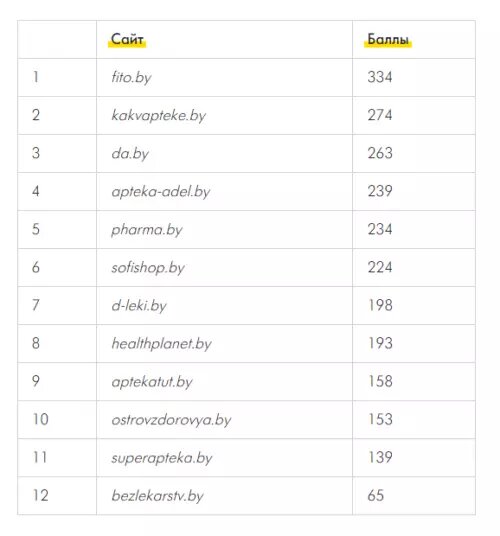
Task: Select ostrovzdorovya.by in the table
Action: tap(172, 420)
